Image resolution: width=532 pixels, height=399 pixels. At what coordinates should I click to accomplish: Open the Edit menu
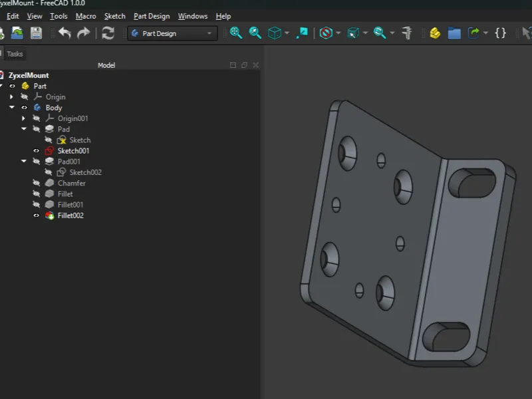(13, 16)
